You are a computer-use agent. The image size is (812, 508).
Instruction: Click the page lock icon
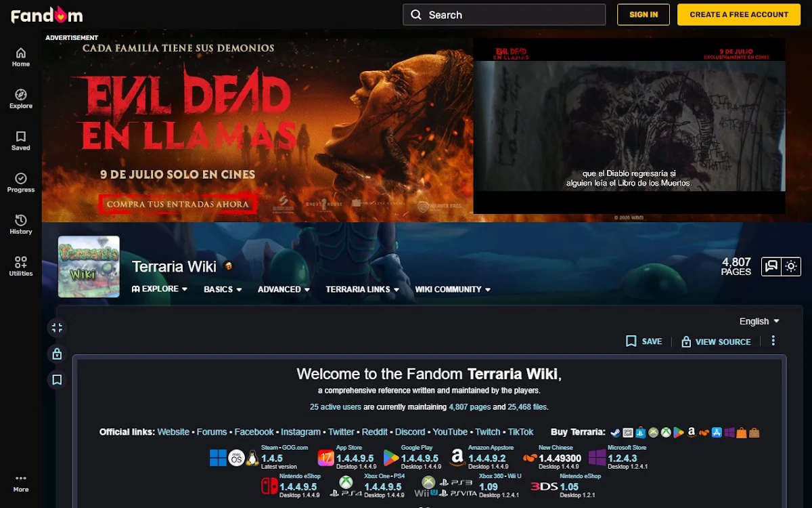[57, 354]
